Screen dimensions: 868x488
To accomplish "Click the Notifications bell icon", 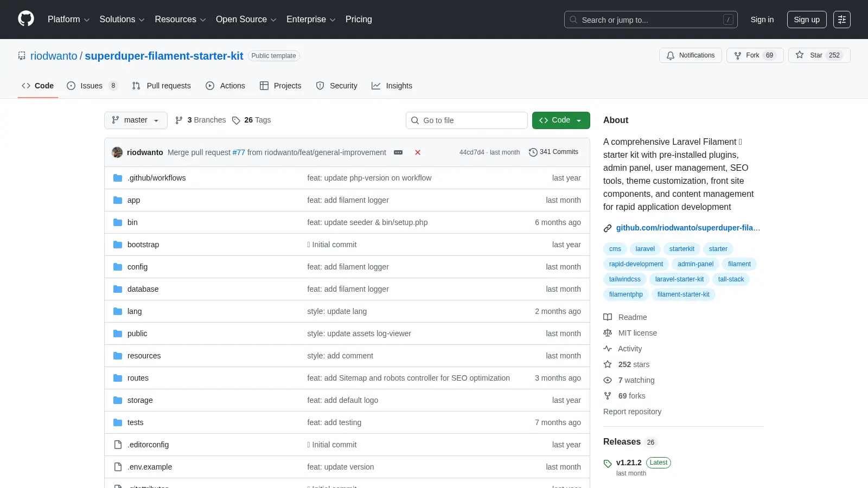I will 671,55.
